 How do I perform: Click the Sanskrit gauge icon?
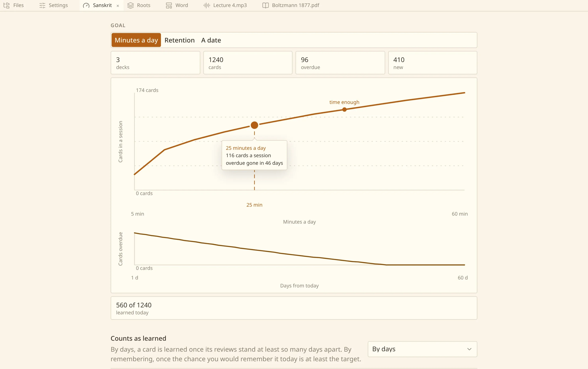coord(86,5)
